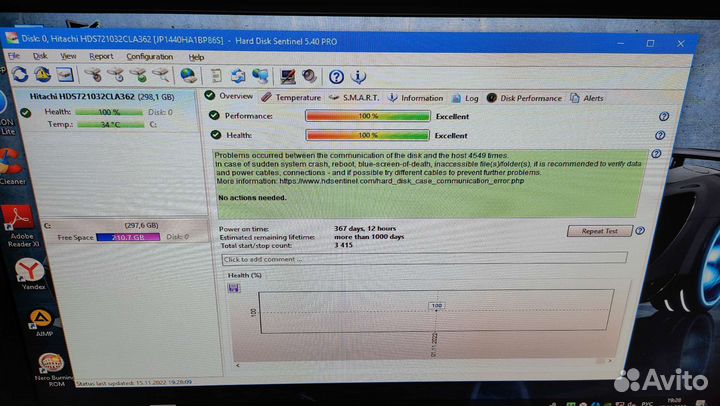The image size is (720, 406).
Task: Click the '367 days, 12 hours' power on time value
Action: tap(365, 228)
